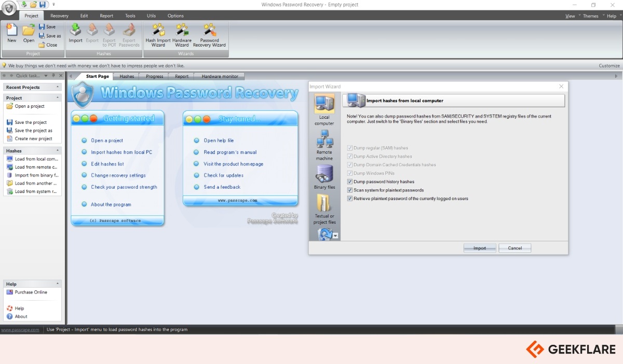The image size is (623, 364).
Task: Click Change recovery settings link
Action: [x=118, y=175]
